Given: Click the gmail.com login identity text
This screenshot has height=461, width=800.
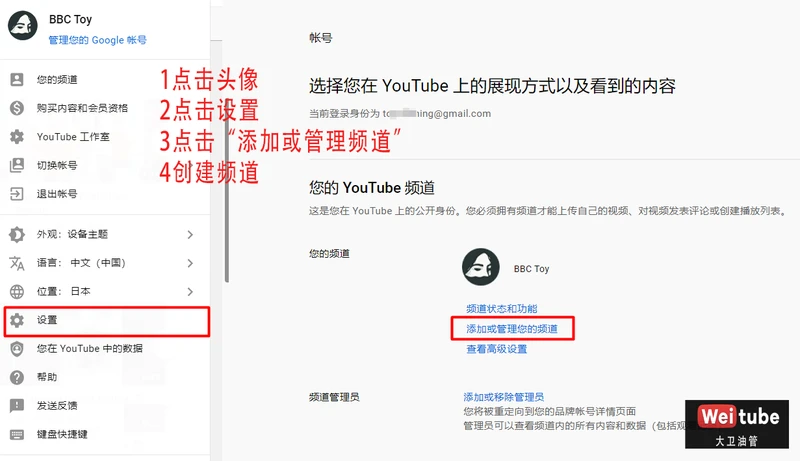Looking at the screenshot, I should (400, 113).
